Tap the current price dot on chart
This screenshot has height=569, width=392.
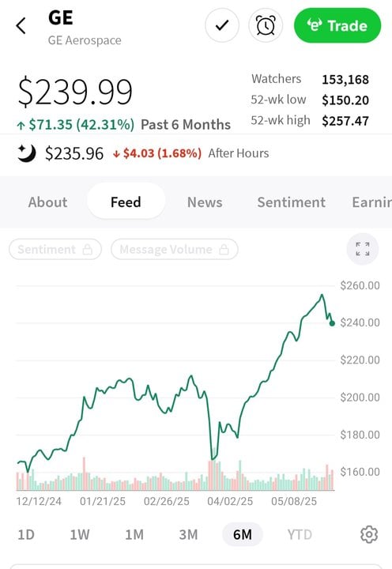332,323
